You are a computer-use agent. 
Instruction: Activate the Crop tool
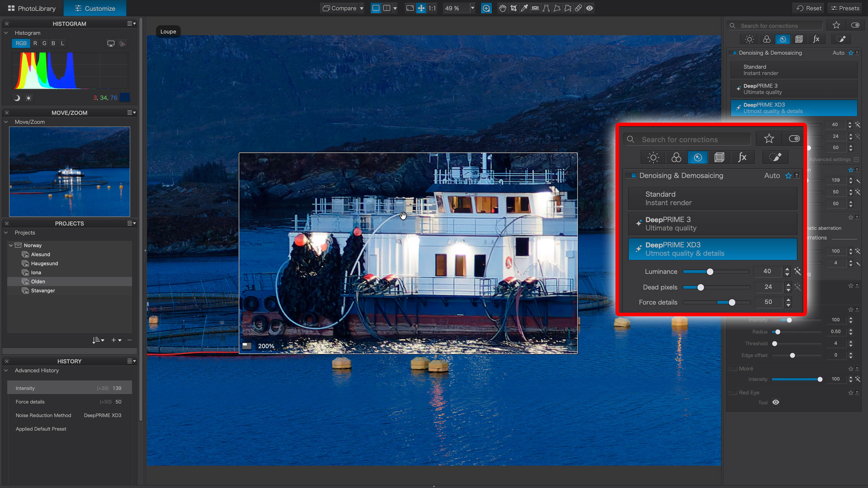click(514, 8)
